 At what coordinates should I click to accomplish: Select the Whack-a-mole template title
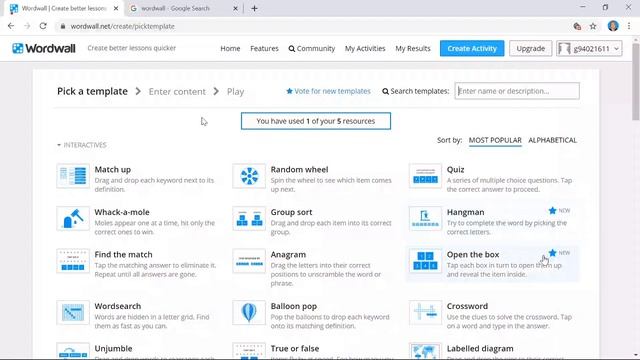122,212
